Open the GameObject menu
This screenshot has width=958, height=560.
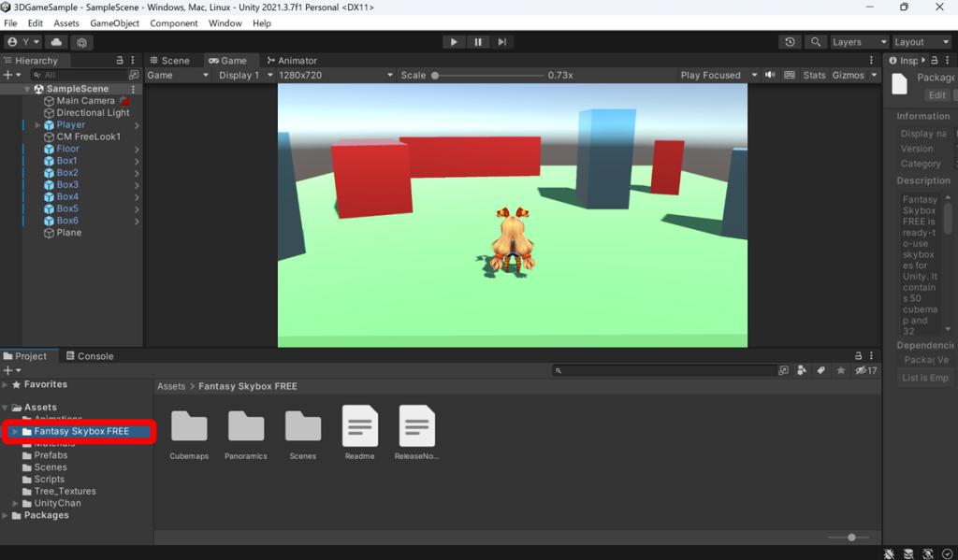[114, 22]
